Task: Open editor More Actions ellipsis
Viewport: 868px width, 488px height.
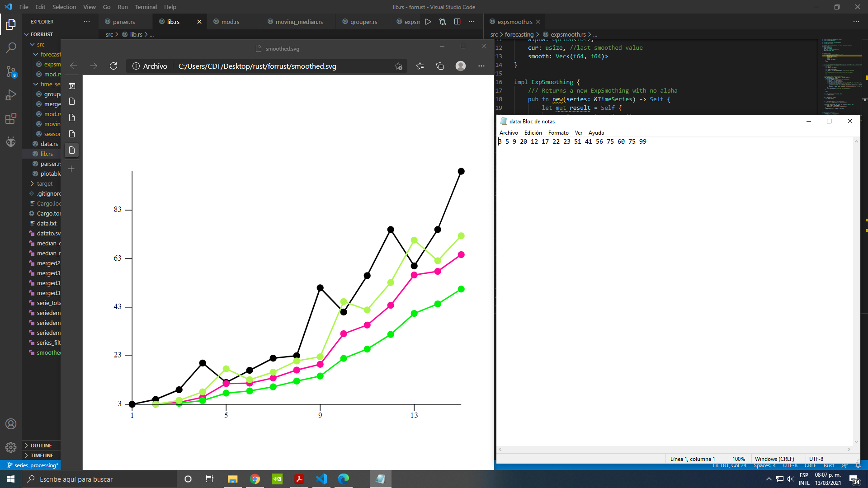Action: pos(472,22)
